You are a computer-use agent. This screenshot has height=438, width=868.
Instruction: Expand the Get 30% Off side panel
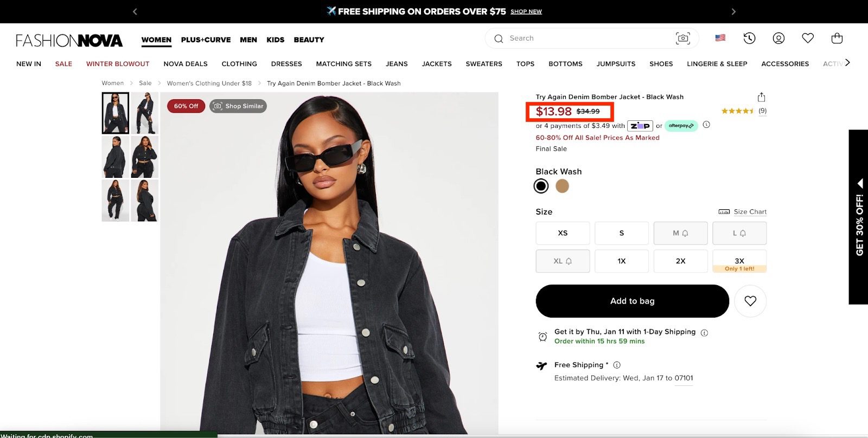click(x=858, y=217)
